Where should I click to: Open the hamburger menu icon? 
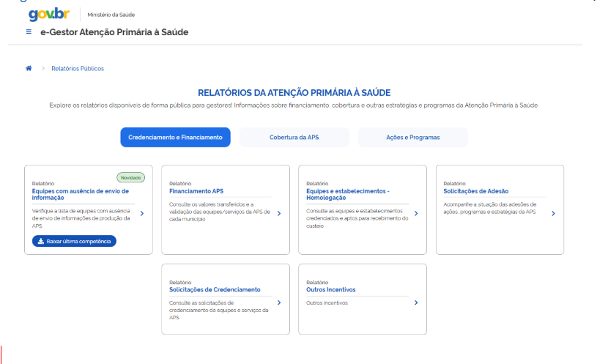coord(29,32)
